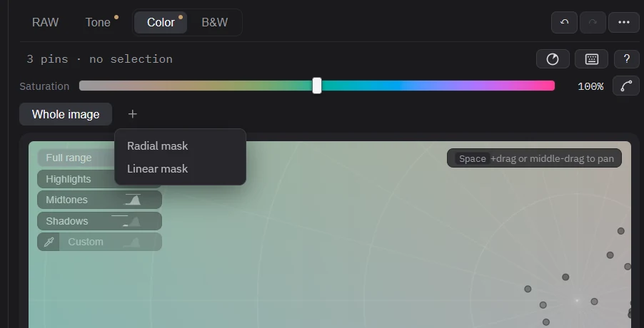This screenshot has width=644, height=328.
Task: Click the plus icon to add mask
Action: (132, 114)
